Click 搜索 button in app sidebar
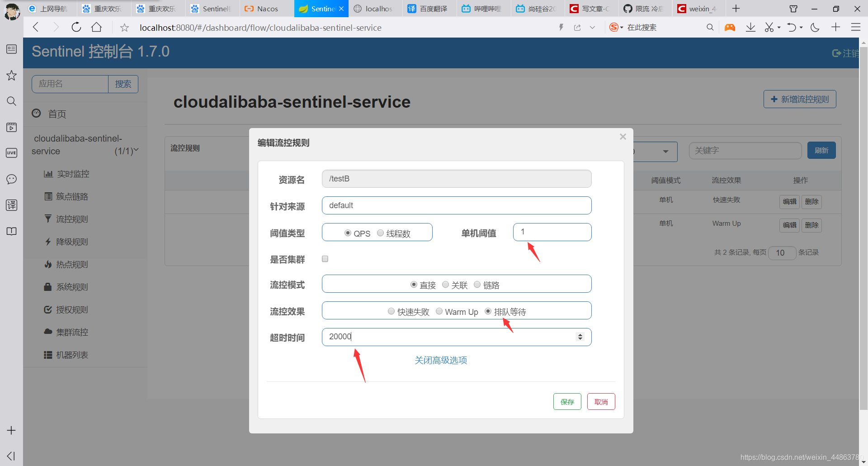This screenshot has height=466, width=868. pos(123,84)
